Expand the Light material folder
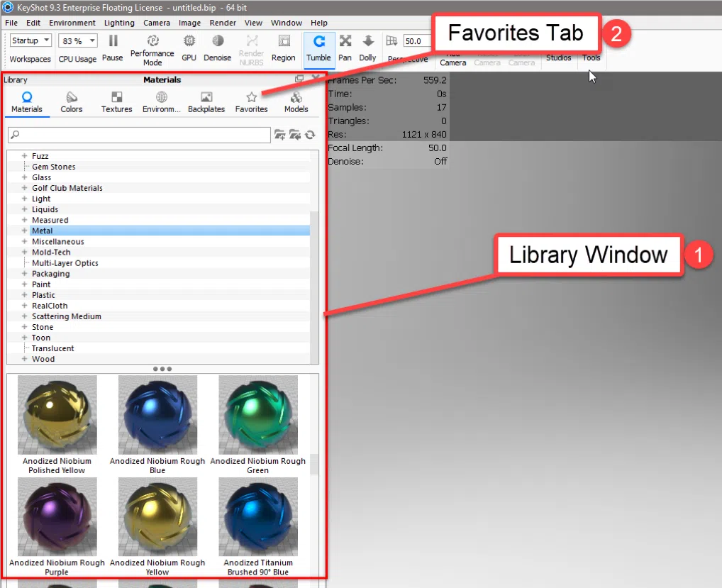Image resolution: width=722 pixels, height=588 pixels. (24, 199)
